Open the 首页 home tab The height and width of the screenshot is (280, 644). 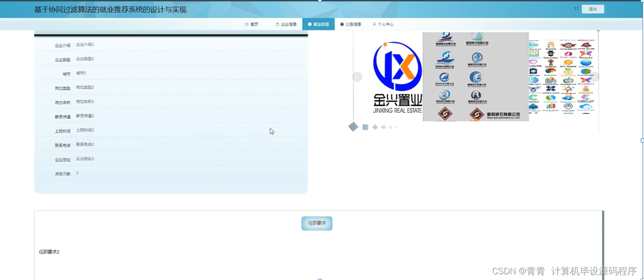(x=252, y=24)
